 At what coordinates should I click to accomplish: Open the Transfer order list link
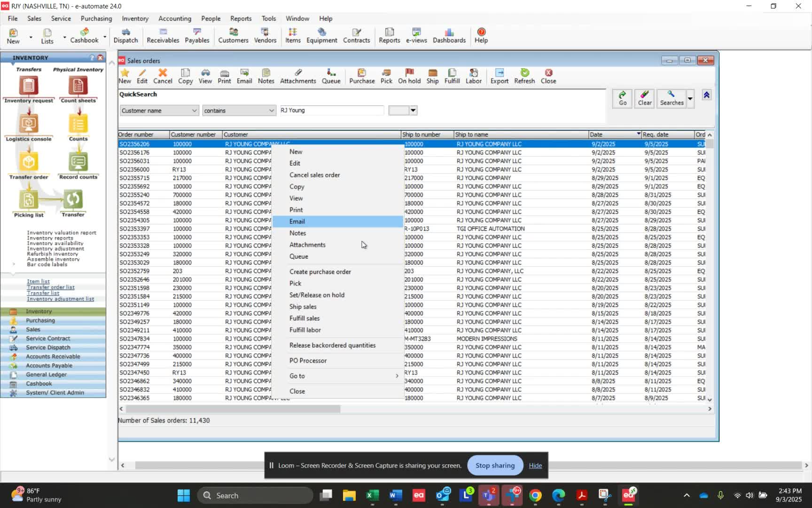click(x=51, y=287)
